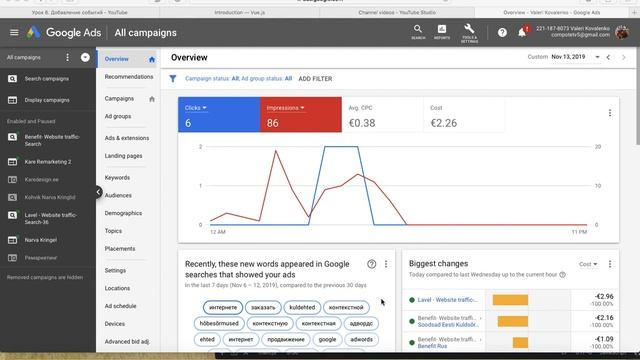This screenshot has width=640, height=360.
Task: Open the chart card three-dot menu
Action: [x=609, y=113]
